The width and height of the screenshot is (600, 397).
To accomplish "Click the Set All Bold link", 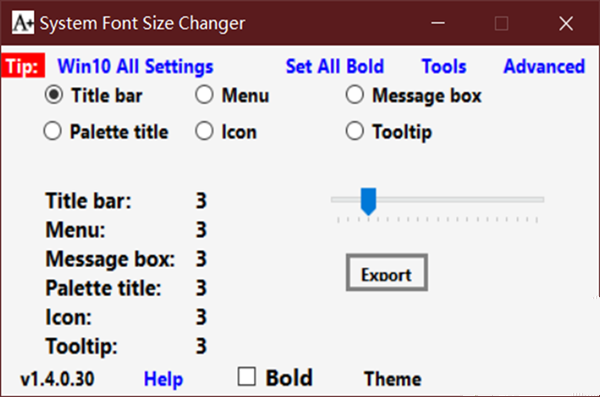I will (335, 66).
